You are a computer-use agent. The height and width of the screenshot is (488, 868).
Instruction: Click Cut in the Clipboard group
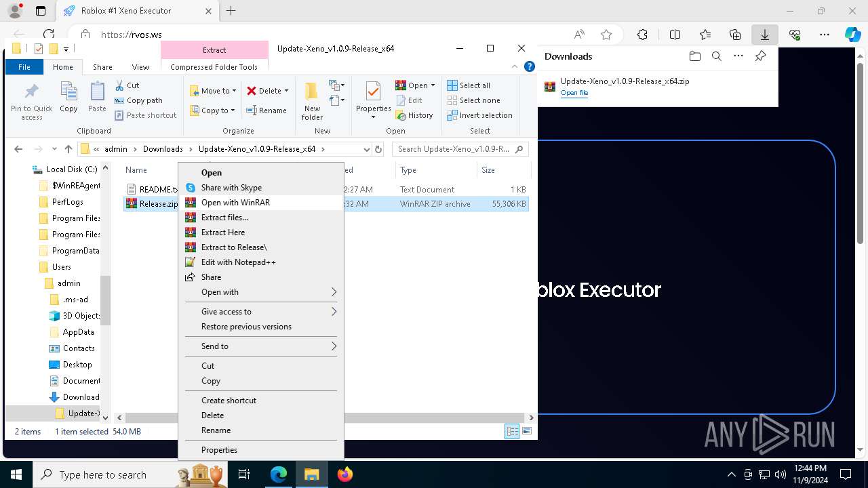pyautogui.click(x=127, y=85)
